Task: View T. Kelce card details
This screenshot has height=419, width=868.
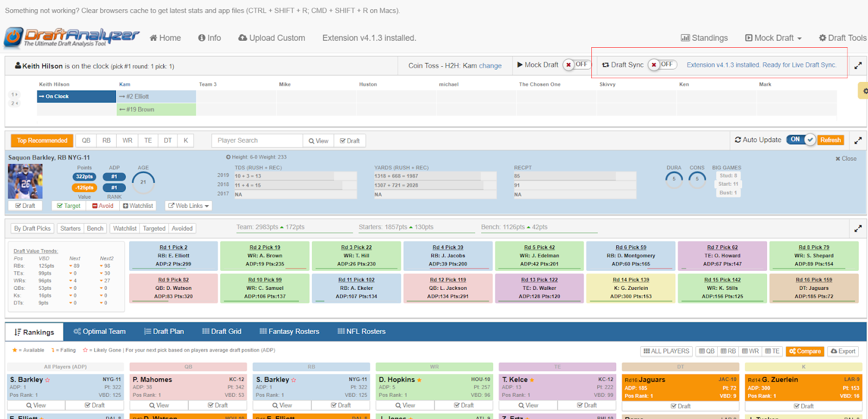Action: (528, 405)
